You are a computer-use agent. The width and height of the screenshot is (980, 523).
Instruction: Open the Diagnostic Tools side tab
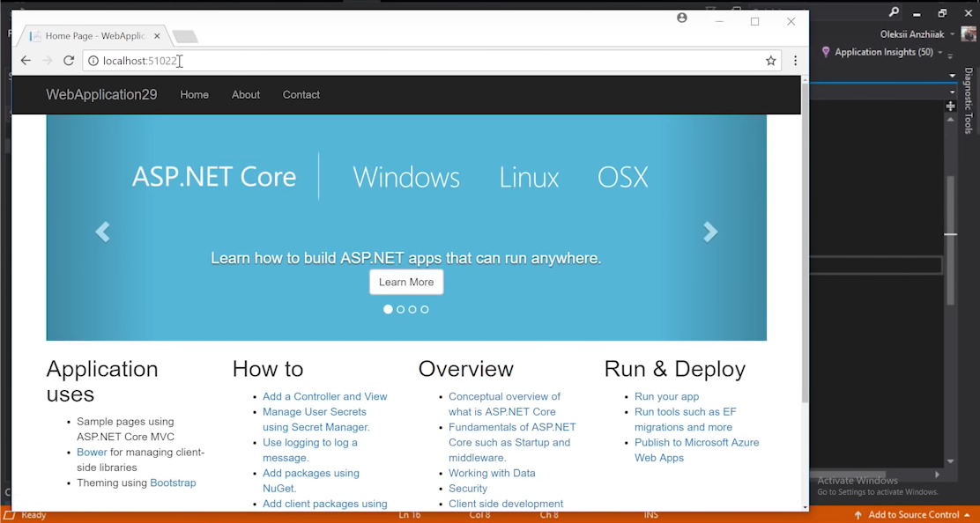pos(969,100)
